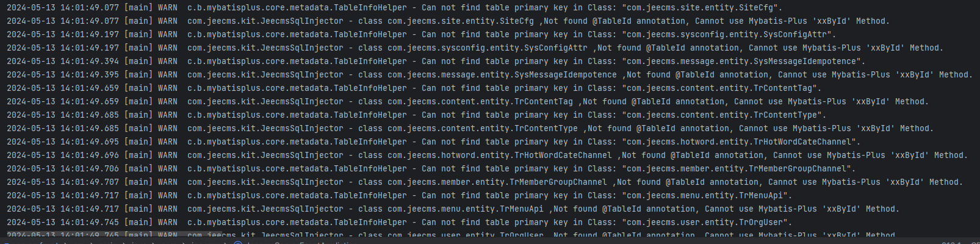Click the timestamp 14:01:49.706 in the log
The width and height of the screenshot is (980, 244).
click(x=90, y=168)
